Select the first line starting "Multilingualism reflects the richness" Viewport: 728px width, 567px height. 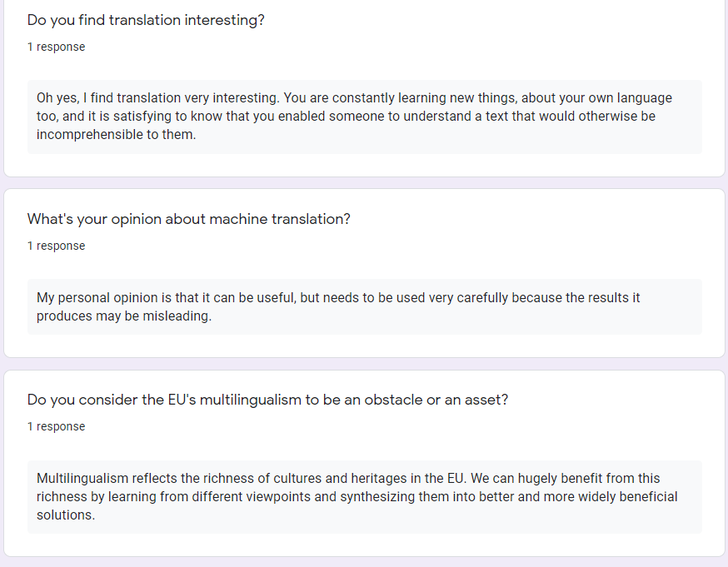[x=348, y=479]
